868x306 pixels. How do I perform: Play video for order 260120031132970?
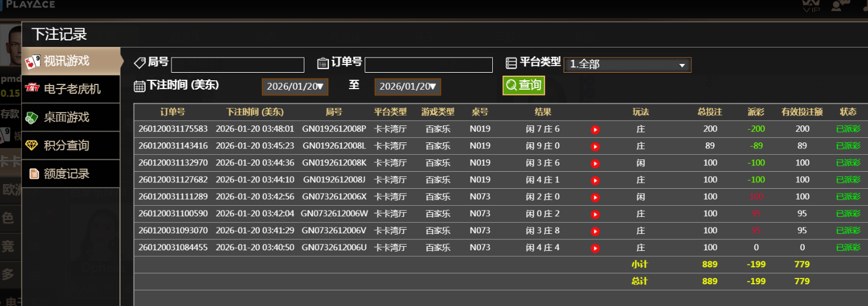595,164
